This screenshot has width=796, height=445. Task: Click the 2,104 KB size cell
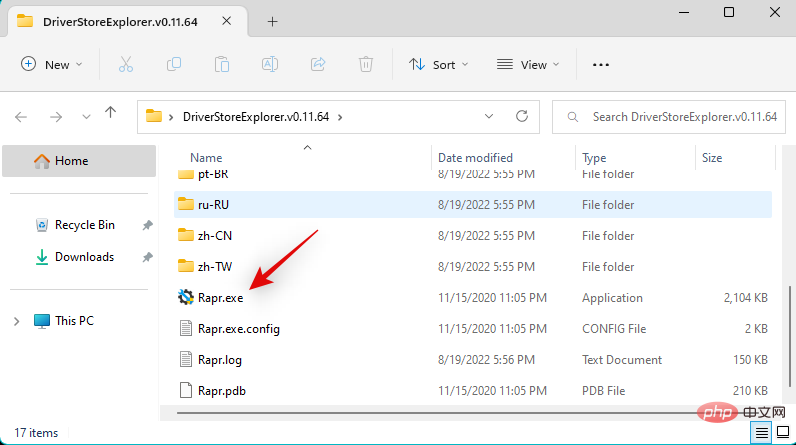tap(745, 298)
